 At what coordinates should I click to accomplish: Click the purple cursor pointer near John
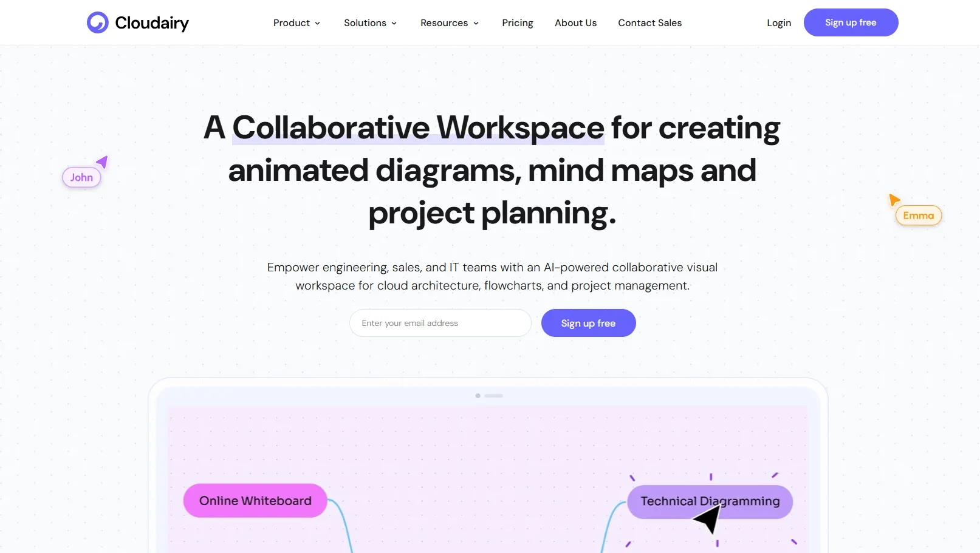(x=101, y=161)
